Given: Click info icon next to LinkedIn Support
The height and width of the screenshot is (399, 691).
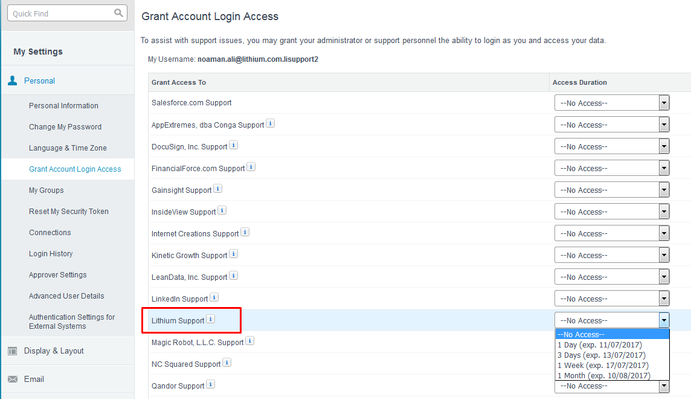Looking at the screenshot, I should coord(214,297).
